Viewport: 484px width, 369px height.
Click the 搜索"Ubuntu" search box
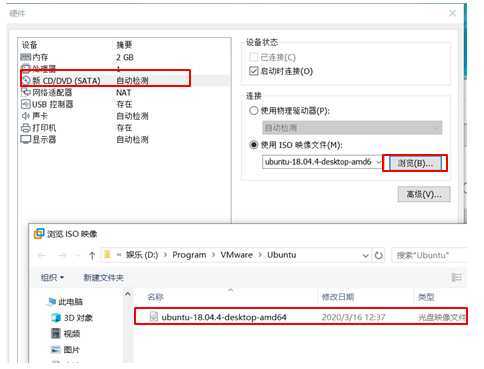[x=429, y=256]
